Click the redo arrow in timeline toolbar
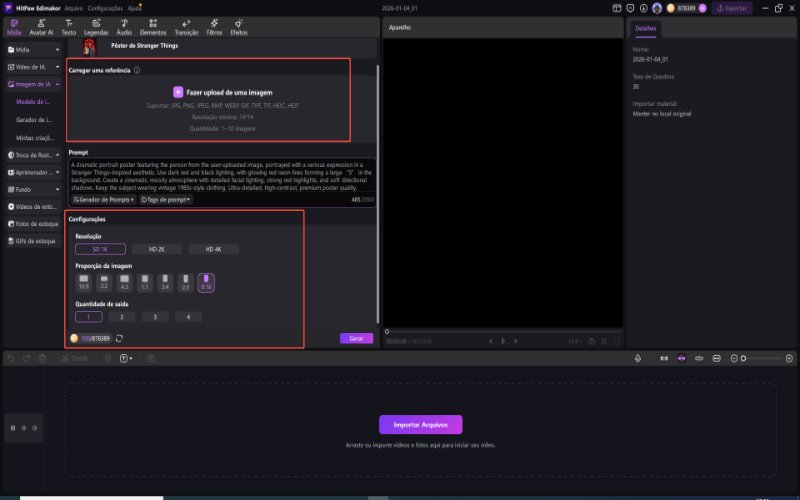Viewport: 800px width, 500px height. tap(26, 358)
